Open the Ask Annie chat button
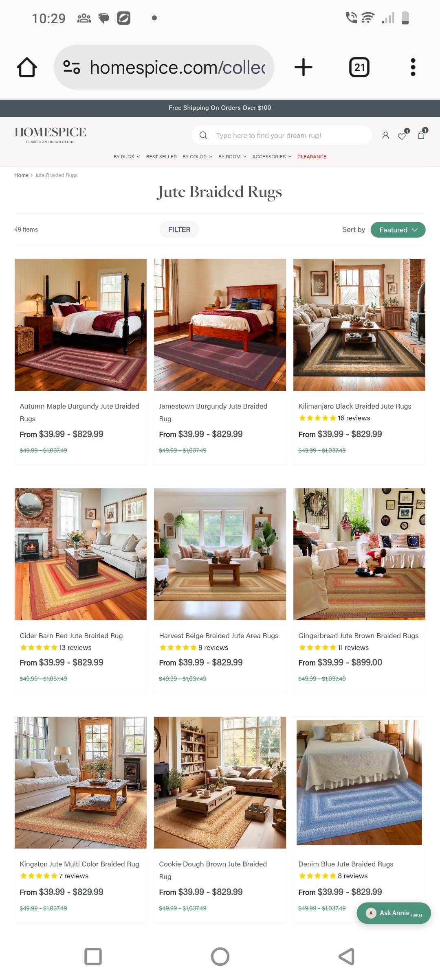440x980 pixels. click(394, 913)
